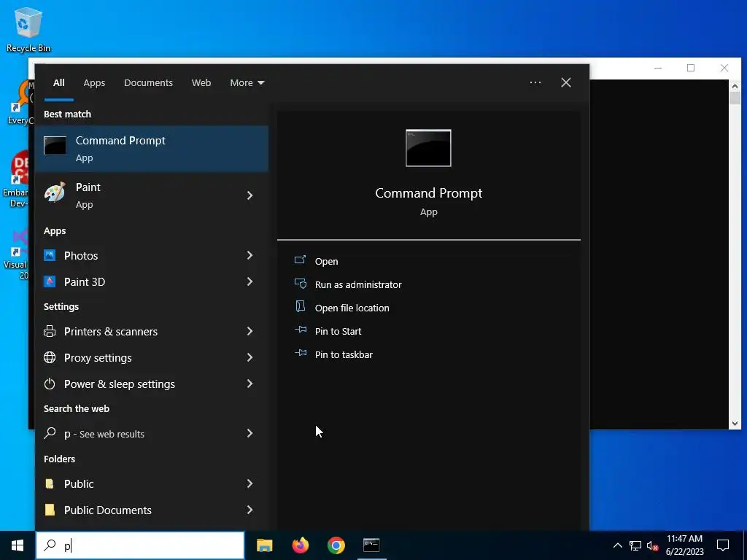Image resolution: width=747 pixels, height=560 pixels.
Task: Click the Public Documents label
Action: click(108, 510)
